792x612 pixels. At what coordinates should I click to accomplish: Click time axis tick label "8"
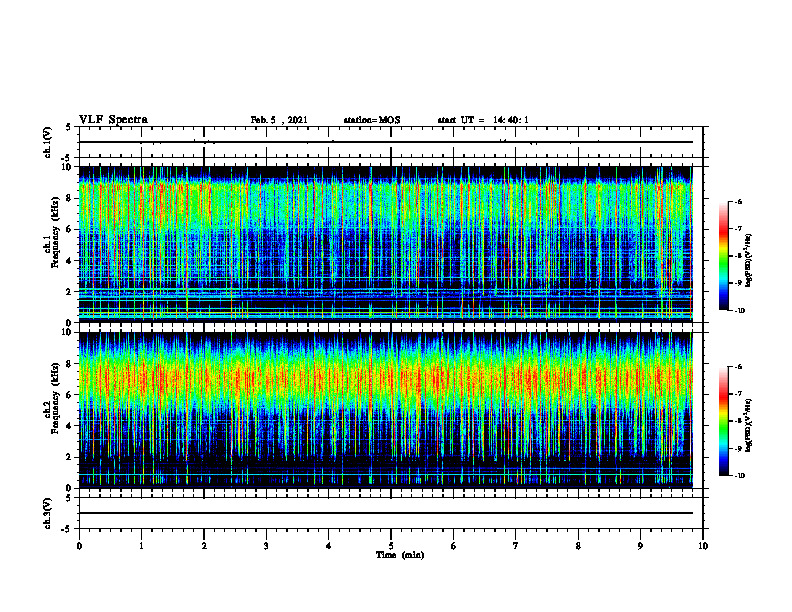(x=578, y=546)
